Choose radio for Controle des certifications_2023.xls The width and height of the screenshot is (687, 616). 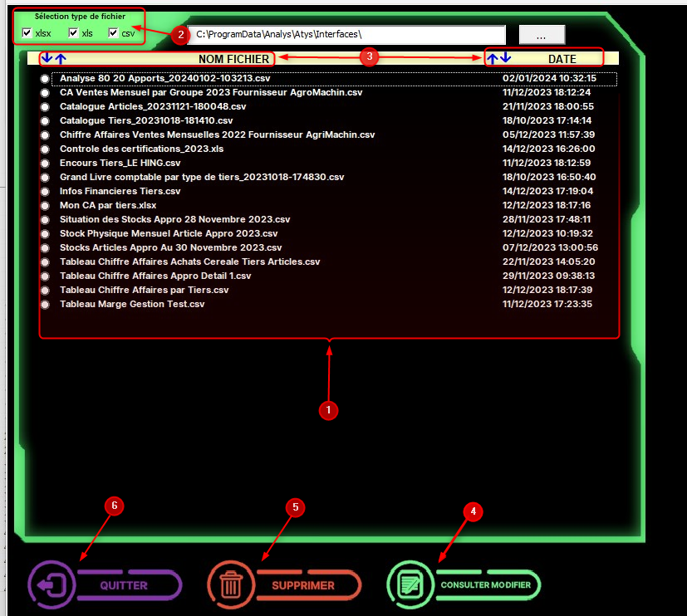(x=45, y=149)
